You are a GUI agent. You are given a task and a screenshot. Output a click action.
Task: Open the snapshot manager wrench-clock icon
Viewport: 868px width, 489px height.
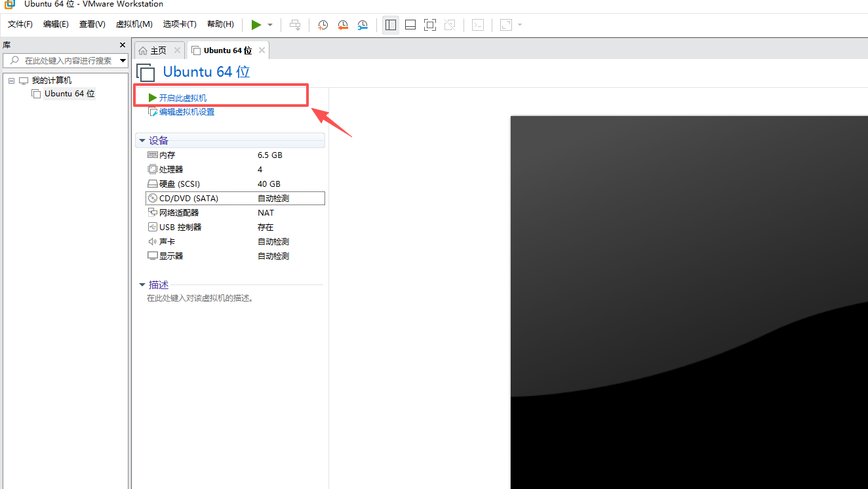[363, 25]
